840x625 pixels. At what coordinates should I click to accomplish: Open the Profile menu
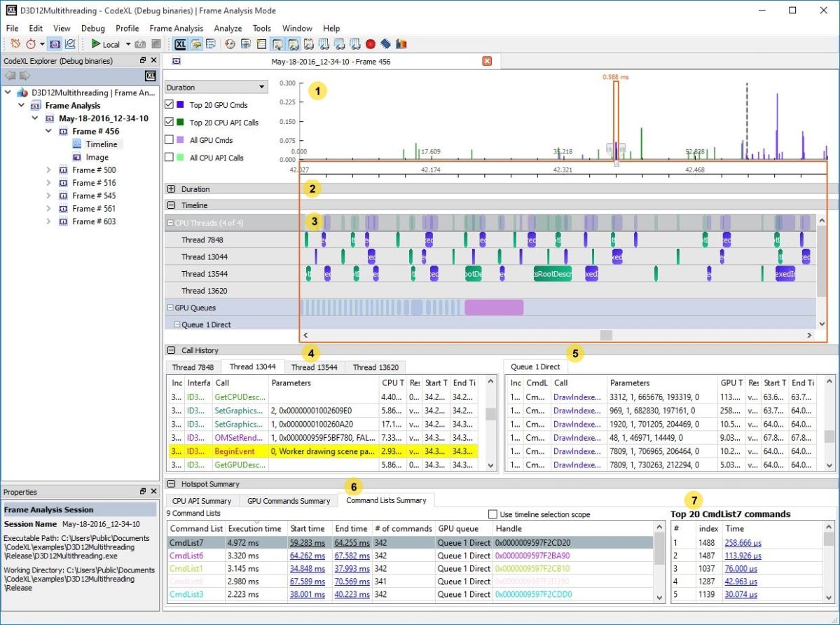[127, 28]
